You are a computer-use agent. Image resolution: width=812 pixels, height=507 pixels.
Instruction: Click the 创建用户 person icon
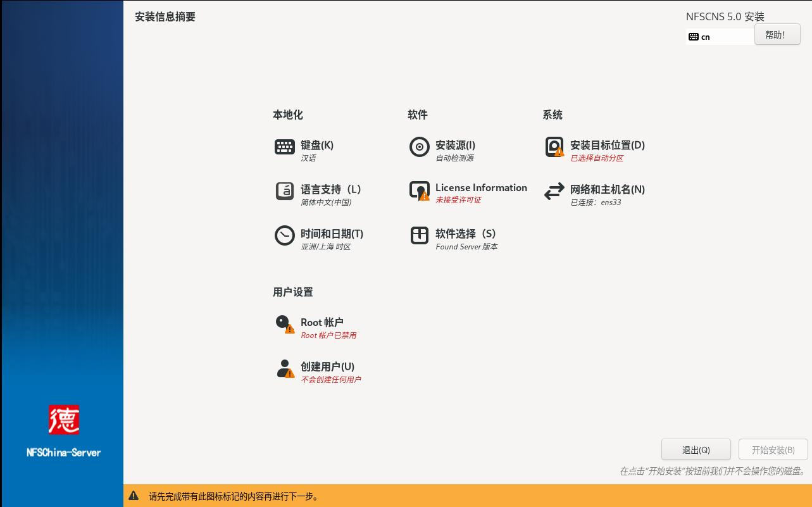pyautogui.click(x=285, y=368)
